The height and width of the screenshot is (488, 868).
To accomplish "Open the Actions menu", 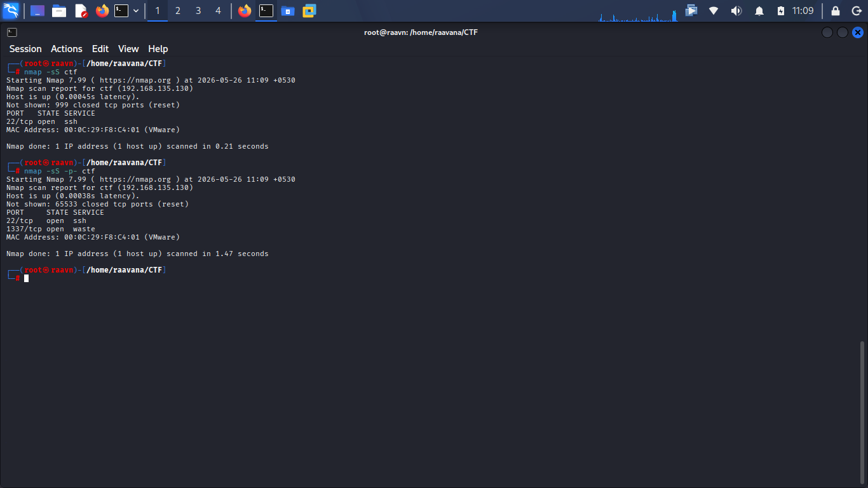I will pos(67,49).
